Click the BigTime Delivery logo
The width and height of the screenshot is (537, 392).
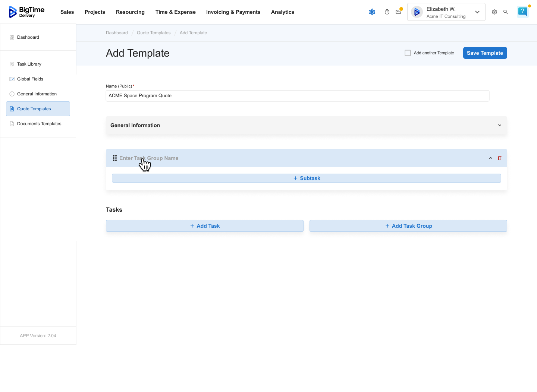[26, 12]
